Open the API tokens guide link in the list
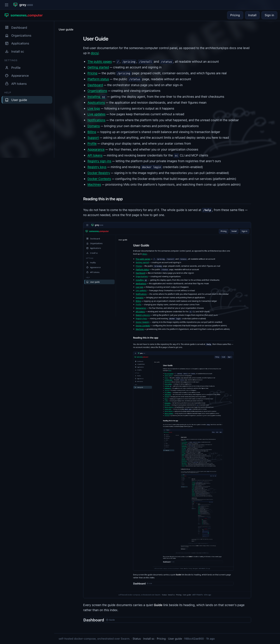 coord(95,155)
